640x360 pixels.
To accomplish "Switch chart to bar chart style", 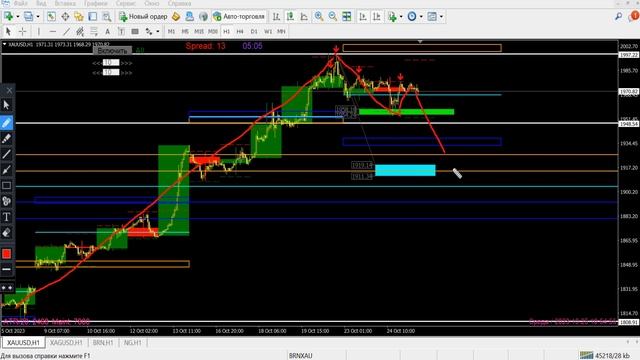I will 276,16.
